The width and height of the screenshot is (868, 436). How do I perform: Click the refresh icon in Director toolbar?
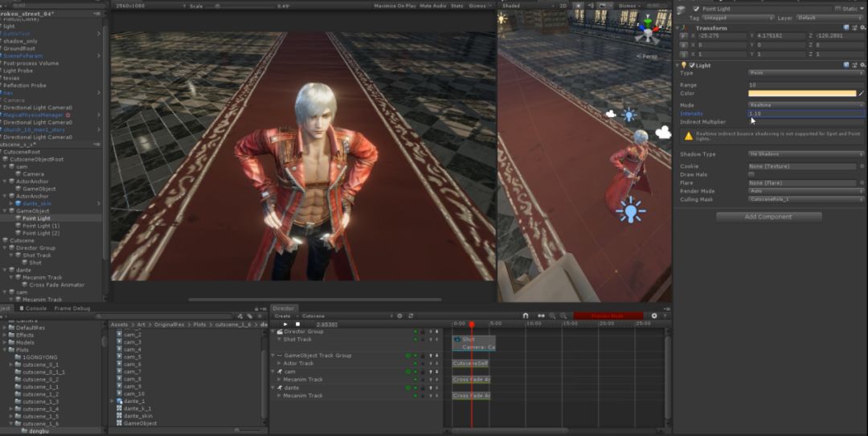[411, 316]
